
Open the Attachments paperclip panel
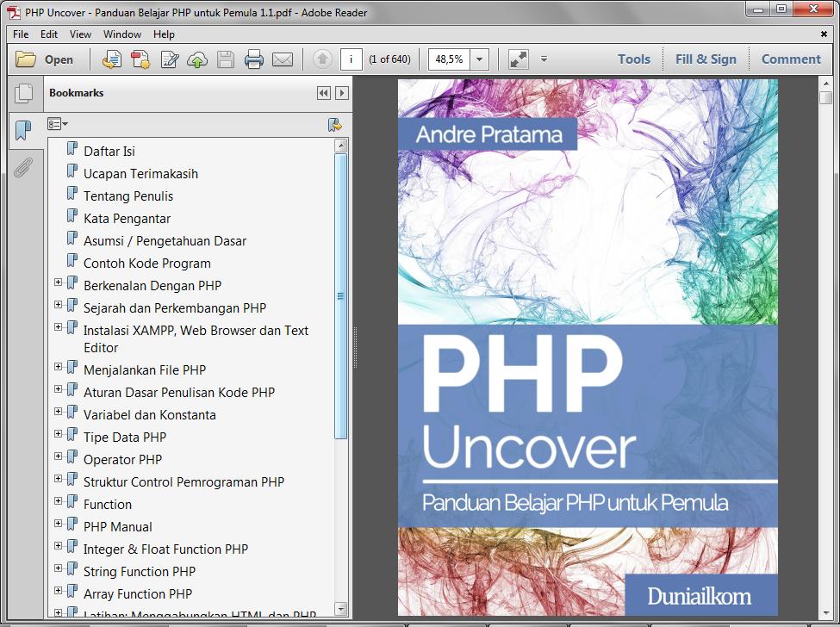pyautogui.click(x=23, y=168)
